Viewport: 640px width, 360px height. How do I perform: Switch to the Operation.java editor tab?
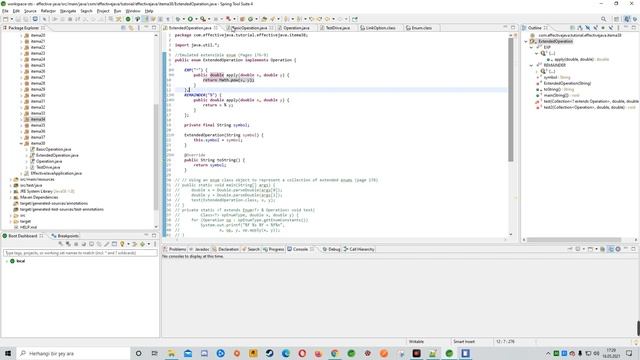[x=296, y=28]
